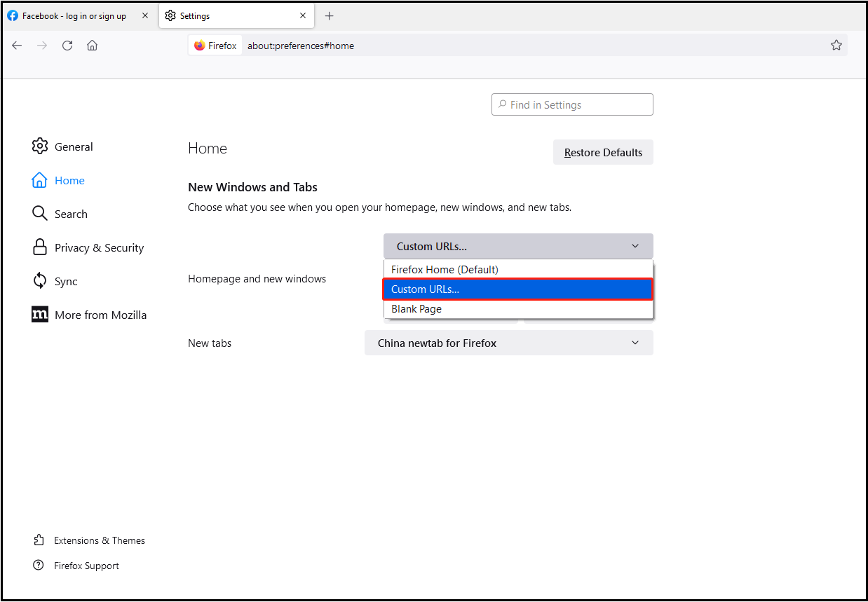Open Extensions & Themes link

99,540
